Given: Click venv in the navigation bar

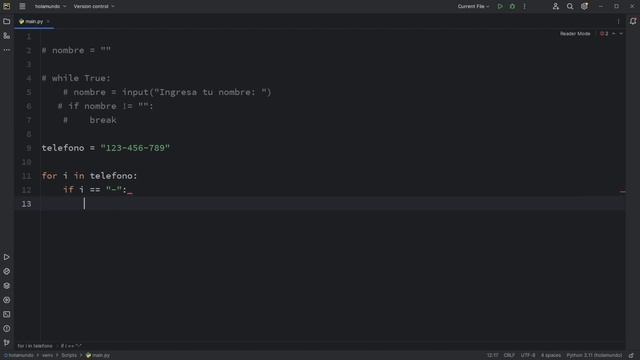Looking at the screenshot, I should (47, 356).
